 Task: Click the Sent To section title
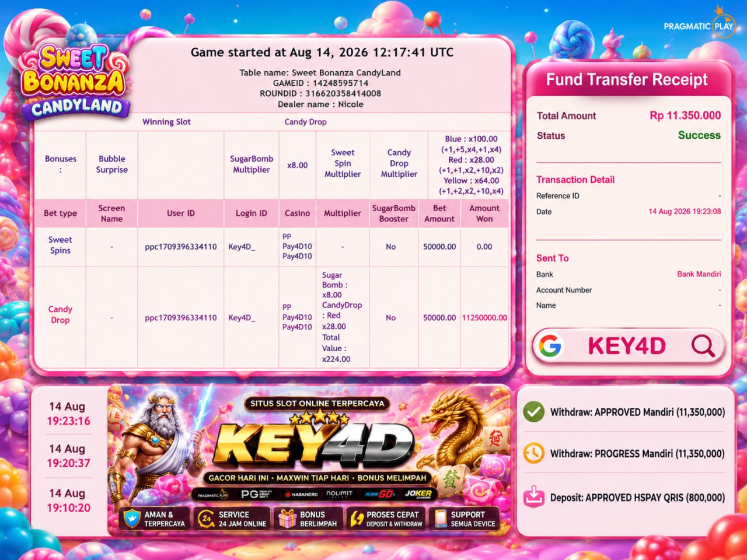pos(552,258)
